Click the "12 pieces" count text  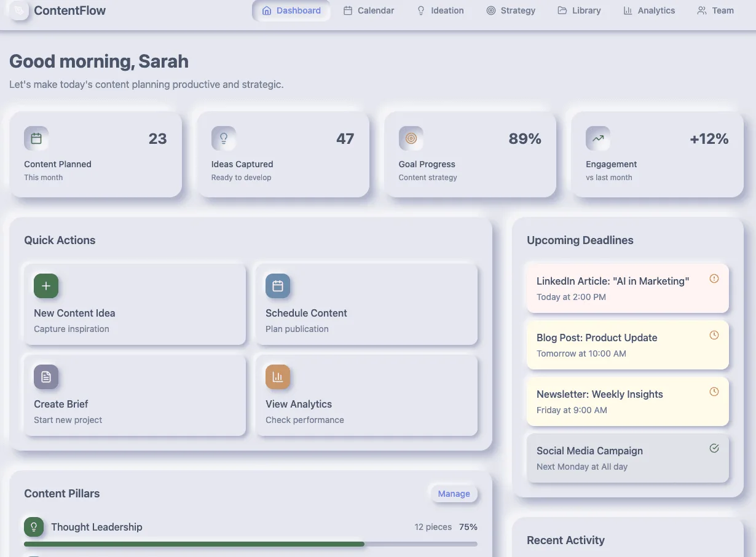433,527
